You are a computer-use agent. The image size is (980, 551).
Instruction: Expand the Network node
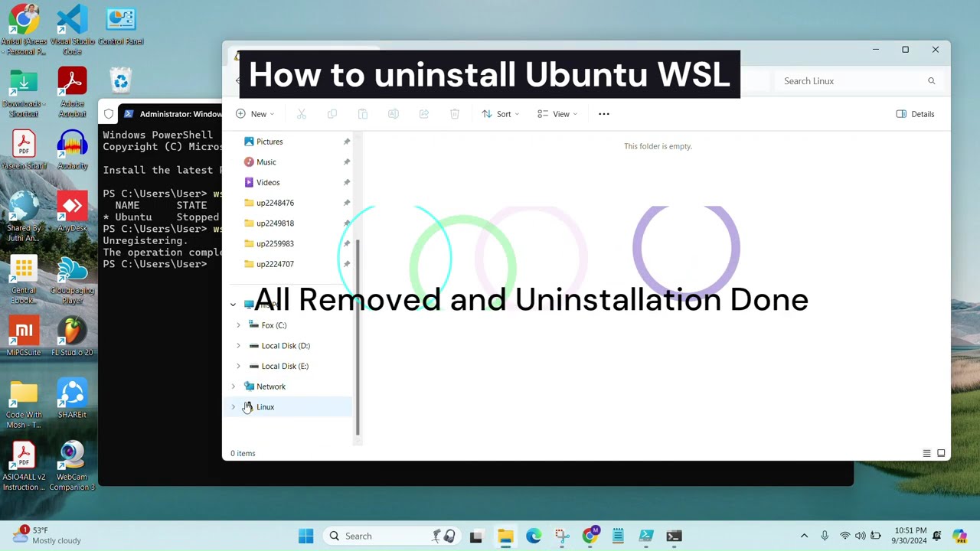click(233, 386)
